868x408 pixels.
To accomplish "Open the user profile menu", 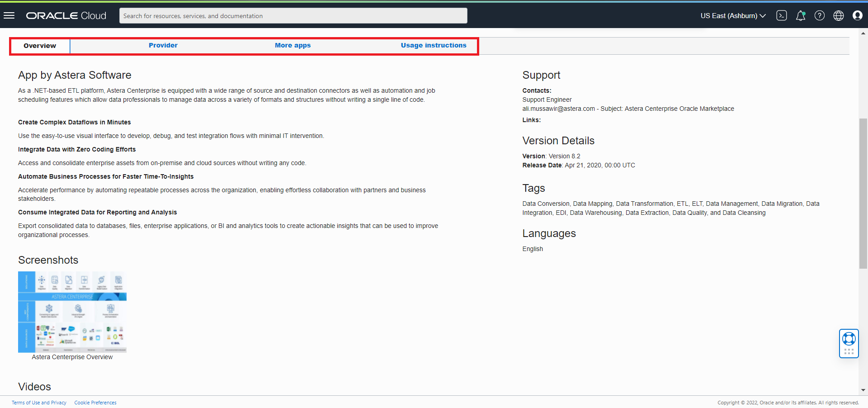I will pyautogui.click(x=857, y=16).
